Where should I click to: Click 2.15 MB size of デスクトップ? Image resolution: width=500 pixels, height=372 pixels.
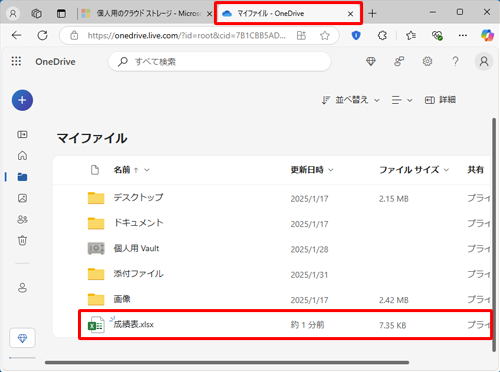[x=394, y=199]
